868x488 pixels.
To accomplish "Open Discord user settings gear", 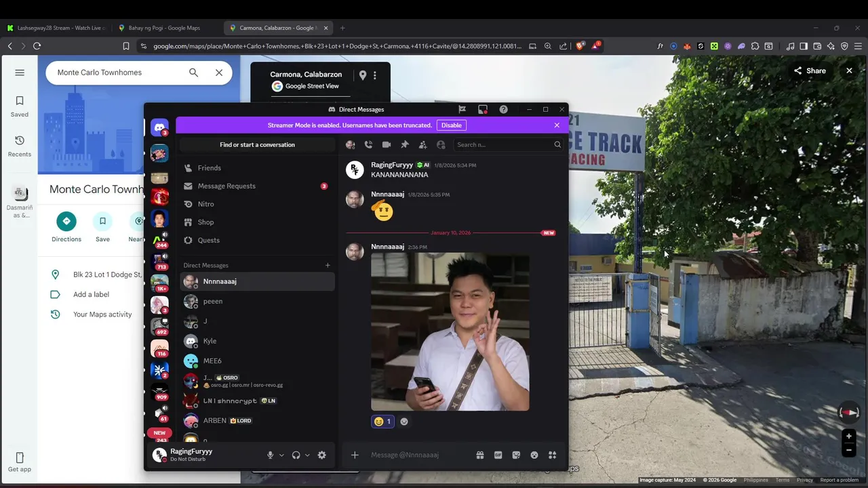I will click(322, 455).
